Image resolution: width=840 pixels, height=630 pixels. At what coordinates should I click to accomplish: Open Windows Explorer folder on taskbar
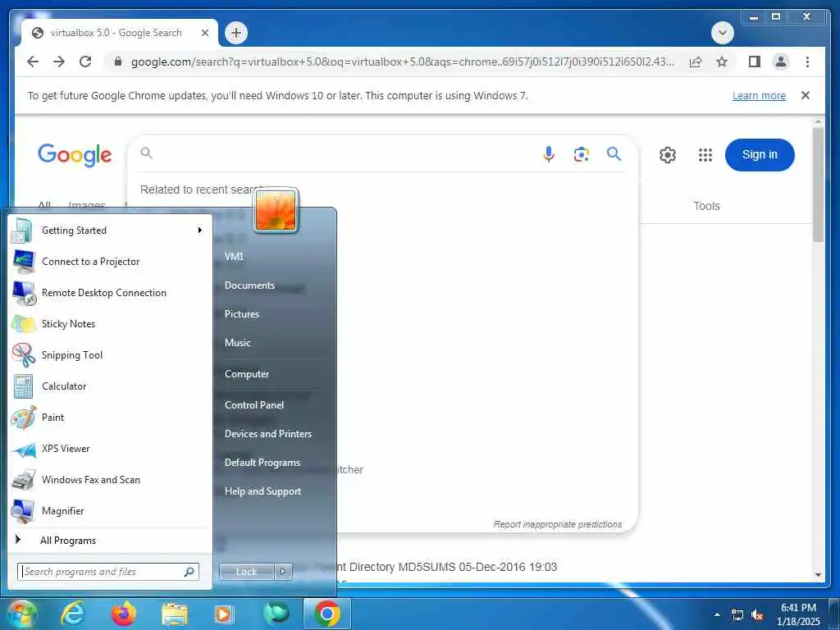coord(174,615)
